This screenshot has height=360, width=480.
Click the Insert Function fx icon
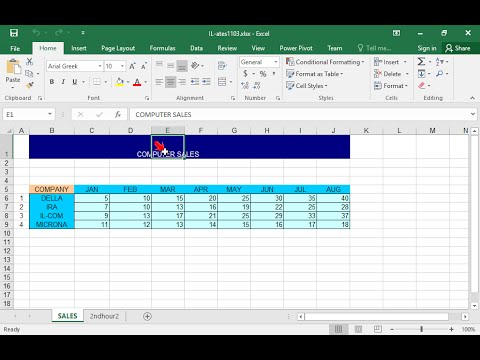tap(118, 114)
